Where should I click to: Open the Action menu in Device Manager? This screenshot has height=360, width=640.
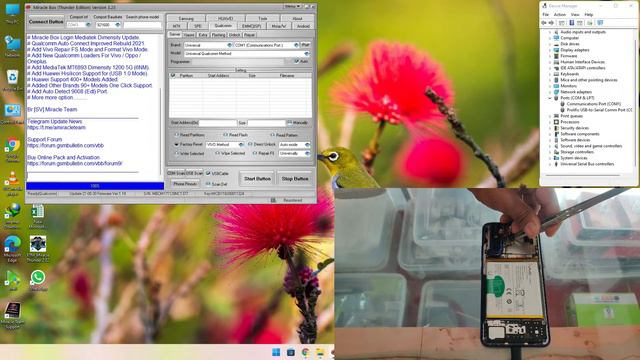[x=560, y=14]
